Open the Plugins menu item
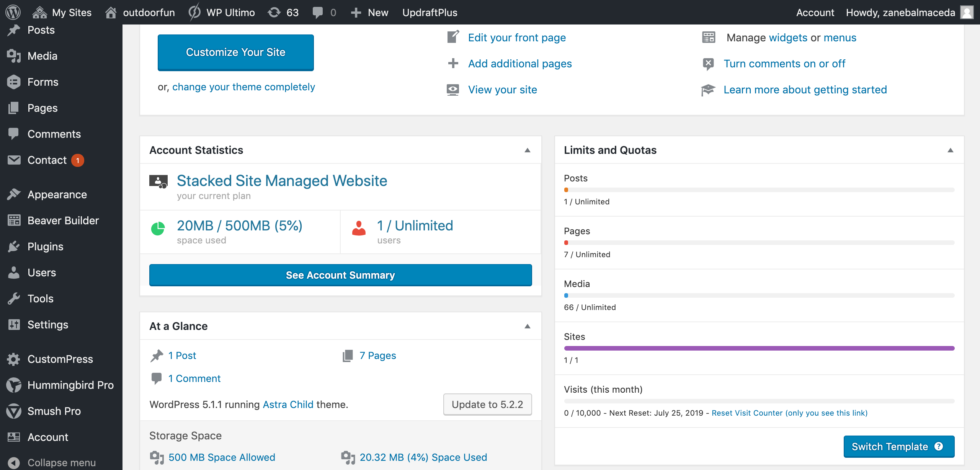This screenshot has width=980, height=470. click(45, 246)
